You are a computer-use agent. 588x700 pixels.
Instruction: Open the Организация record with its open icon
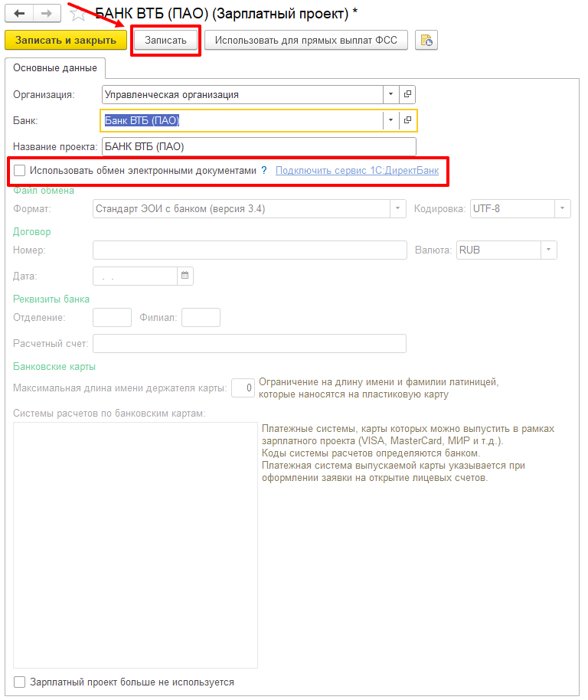(407, 94)
